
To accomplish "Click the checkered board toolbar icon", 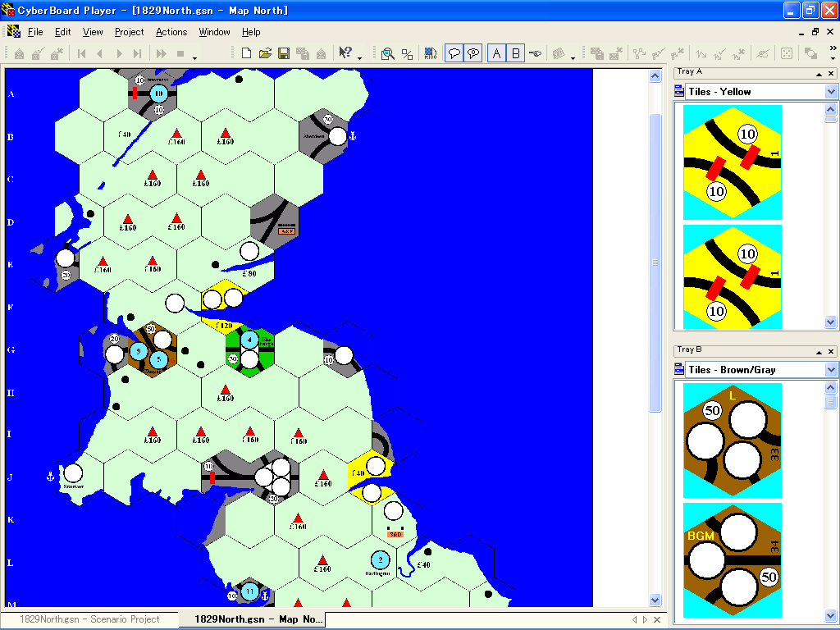I will point(430,53).
